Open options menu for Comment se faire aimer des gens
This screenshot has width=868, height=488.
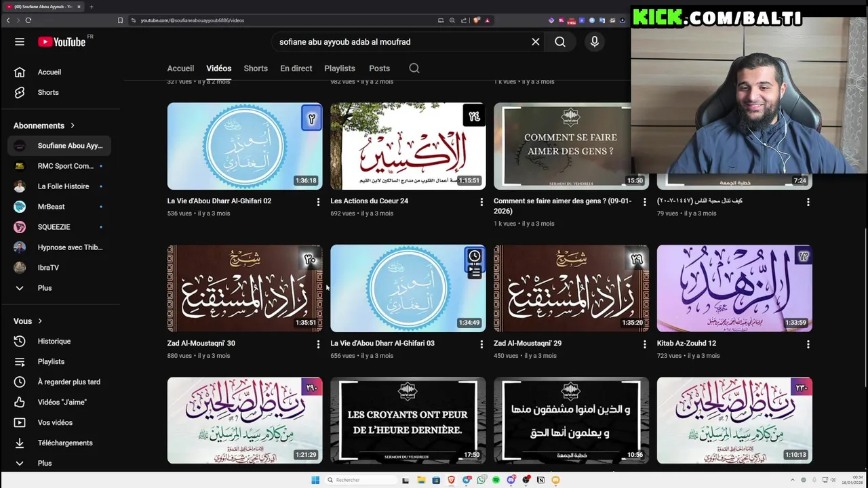click(x=645, y=202)
